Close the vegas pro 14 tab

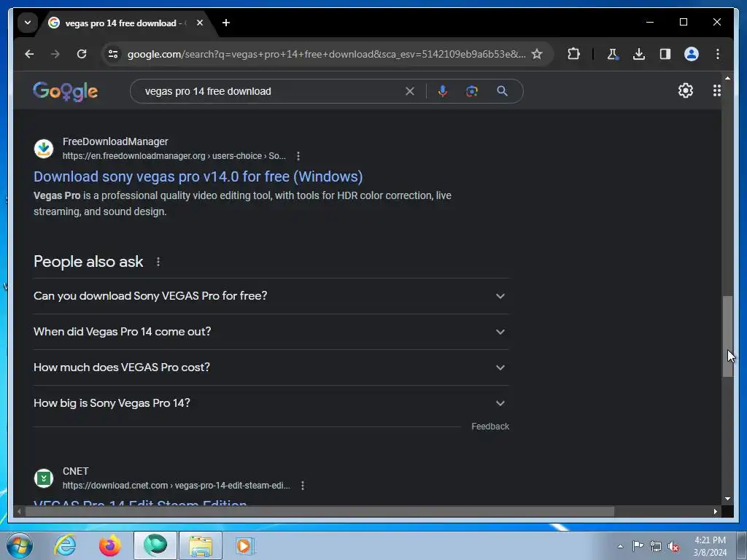[x=200, y=23]
